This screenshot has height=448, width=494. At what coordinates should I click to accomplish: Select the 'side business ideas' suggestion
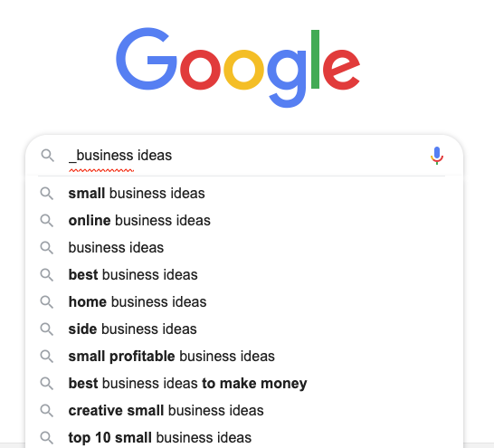[244, 329]
